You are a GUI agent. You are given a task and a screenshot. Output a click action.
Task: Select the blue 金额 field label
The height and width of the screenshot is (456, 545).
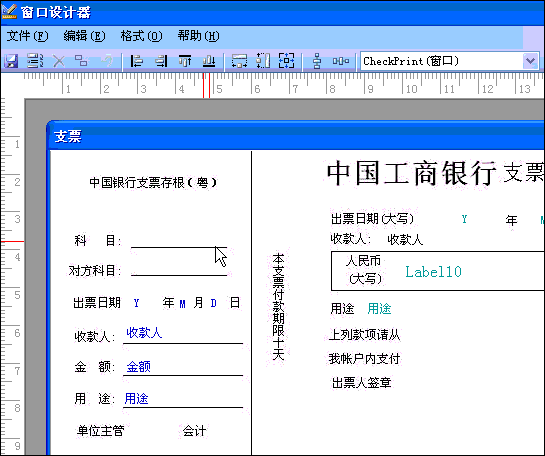[x=138, y=367]
